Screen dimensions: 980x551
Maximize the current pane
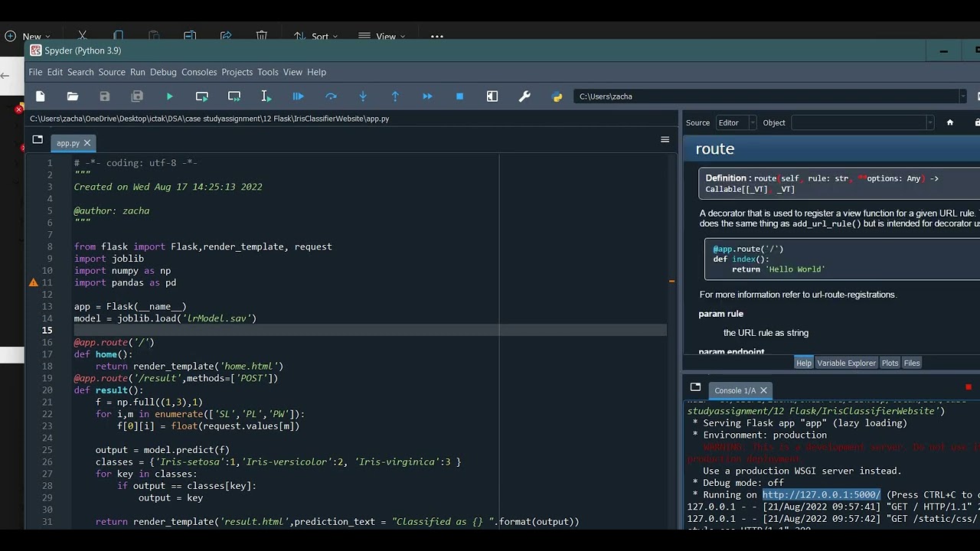492,96
